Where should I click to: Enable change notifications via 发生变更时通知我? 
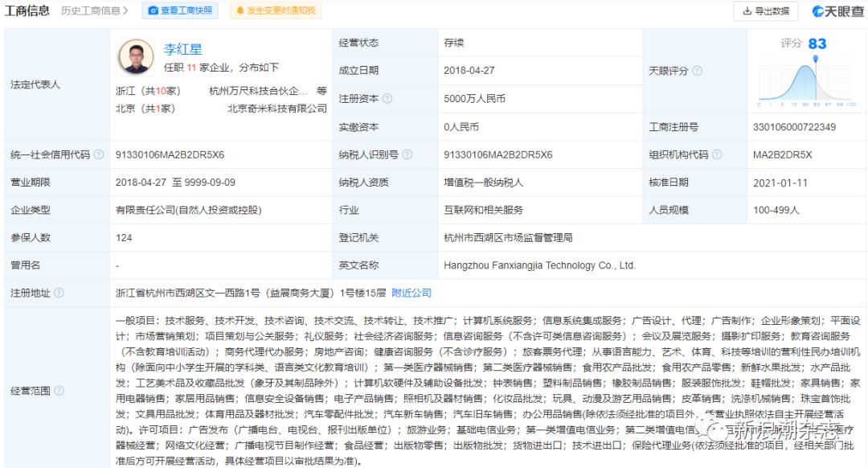pos(277,10)
